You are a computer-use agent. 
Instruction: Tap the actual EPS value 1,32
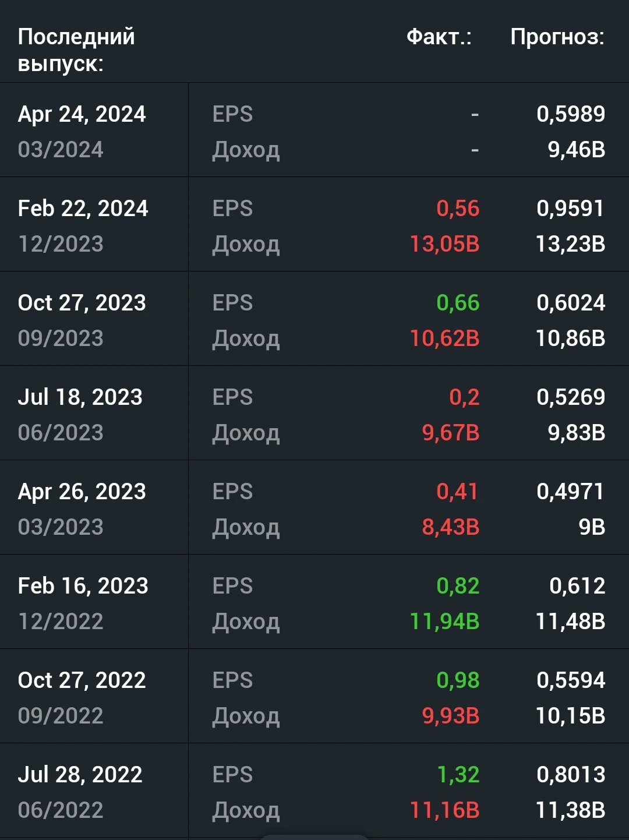458,775
